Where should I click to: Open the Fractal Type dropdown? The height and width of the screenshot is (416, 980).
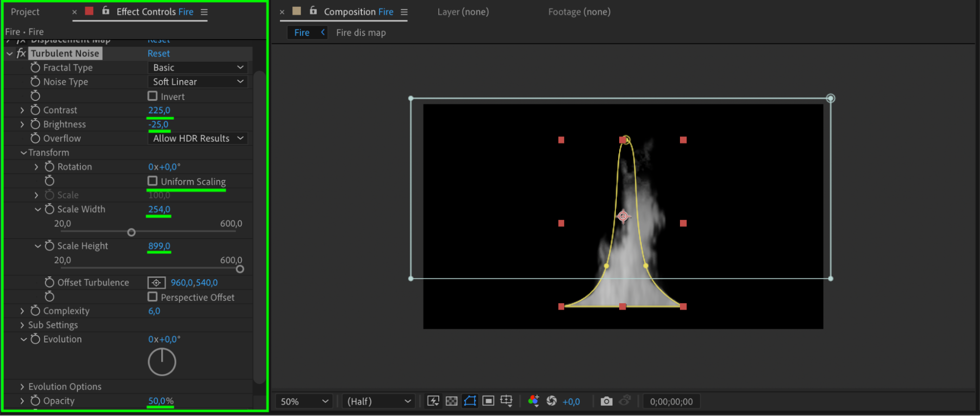[x=198, y=68]
